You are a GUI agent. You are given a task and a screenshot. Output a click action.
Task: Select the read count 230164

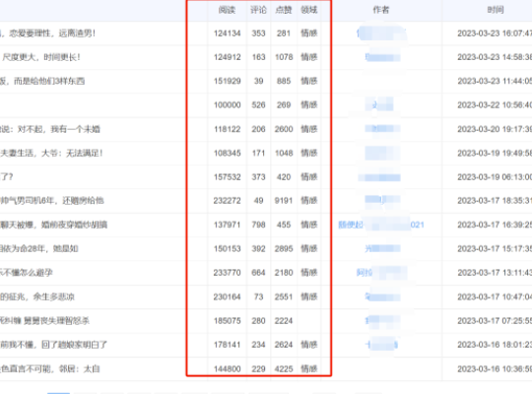227,296
